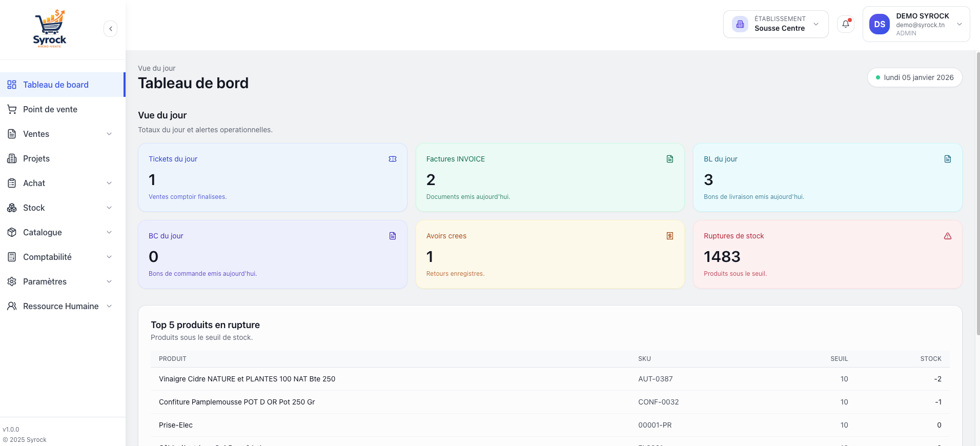Click the document icon on BC du jour card
Viewport: 980px width, 446px height.
click(x=393, y=236)
